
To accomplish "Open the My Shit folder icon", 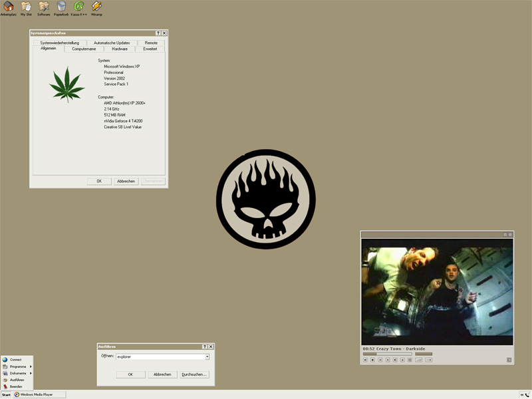I will tap(26, 9).
